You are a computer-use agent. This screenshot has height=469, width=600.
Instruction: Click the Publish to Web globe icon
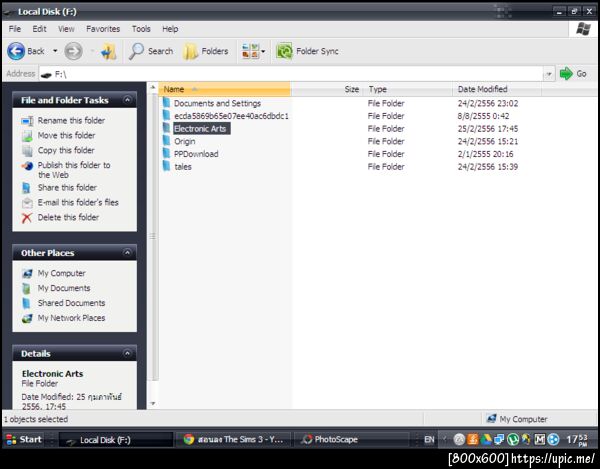click(27, 166)
